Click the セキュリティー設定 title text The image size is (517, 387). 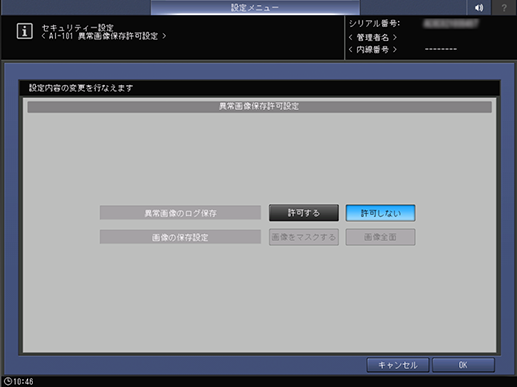click(78, 27)
